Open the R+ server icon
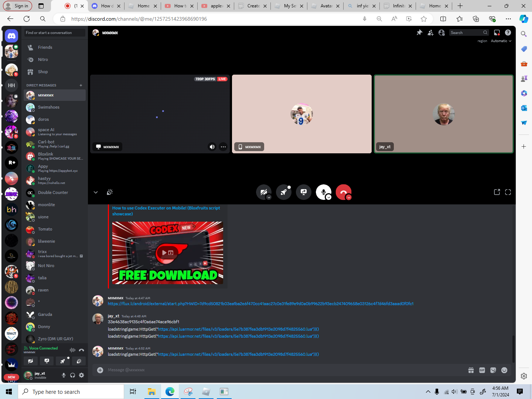This screenshot has height=399, width=532. point(11,163)
